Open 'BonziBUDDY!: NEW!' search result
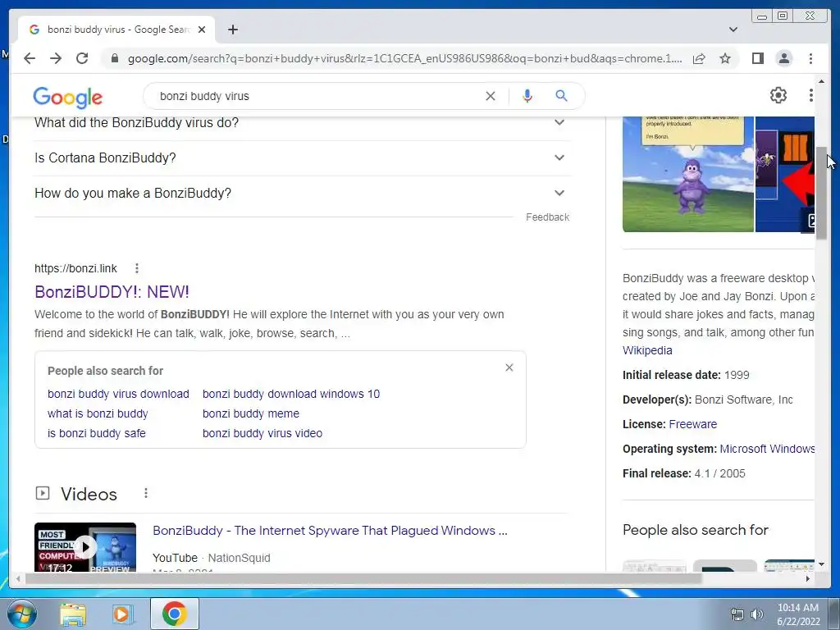 point(112,292)
